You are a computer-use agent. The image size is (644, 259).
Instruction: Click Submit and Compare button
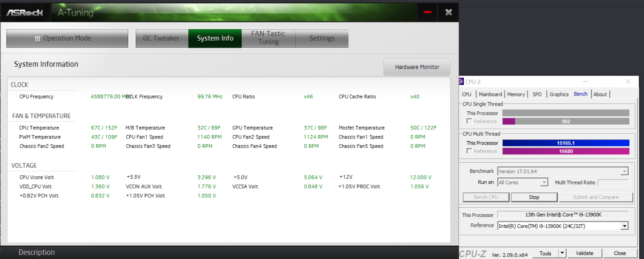[x=596, y=197]
